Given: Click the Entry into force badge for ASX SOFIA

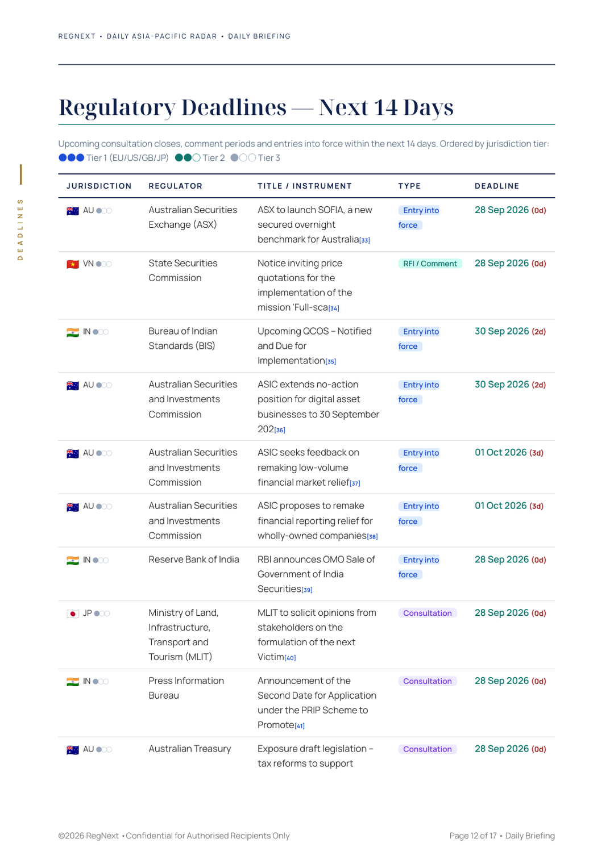Looking at the screenshot, I should pyautogui.click(x=419, y=218).
